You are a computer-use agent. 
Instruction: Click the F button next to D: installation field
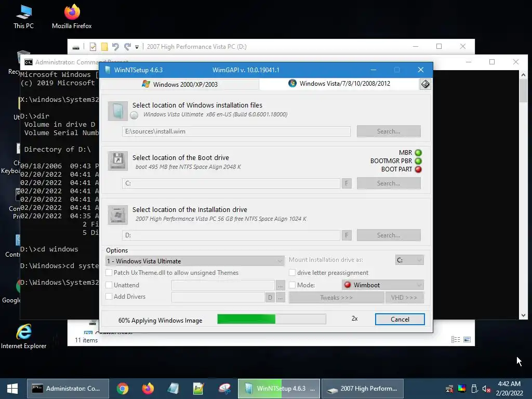[347, 235]
